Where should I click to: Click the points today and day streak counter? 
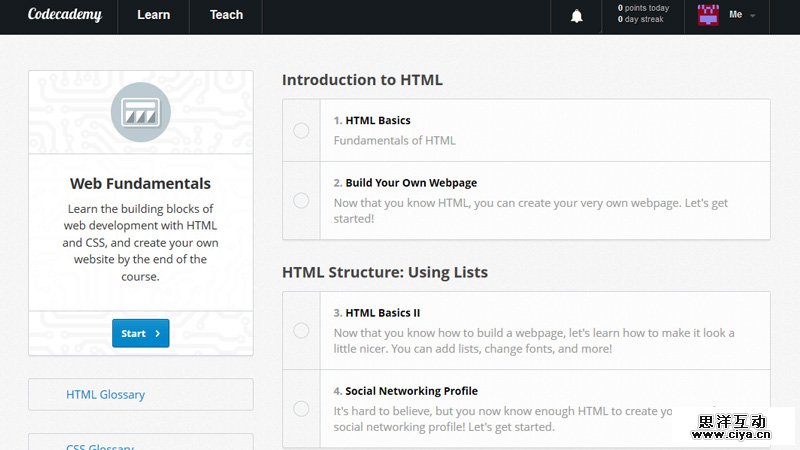point(643,14)
